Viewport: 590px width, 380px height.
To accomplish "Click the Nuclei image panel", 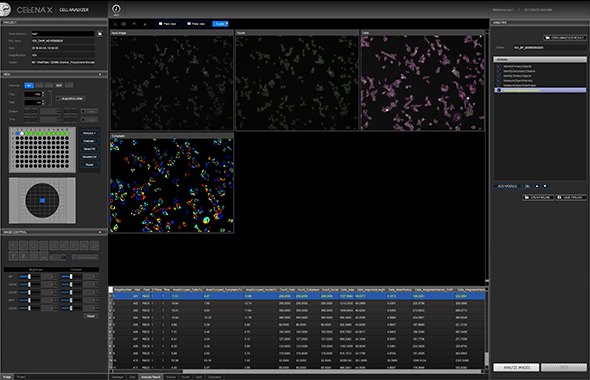I will [297, 83].
